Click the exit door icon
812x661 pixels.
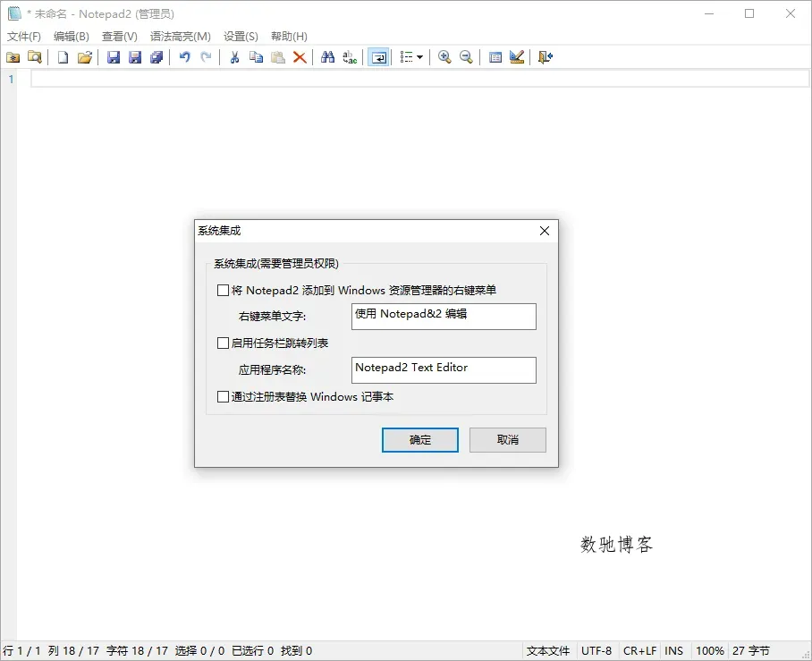tap(546, 57)
